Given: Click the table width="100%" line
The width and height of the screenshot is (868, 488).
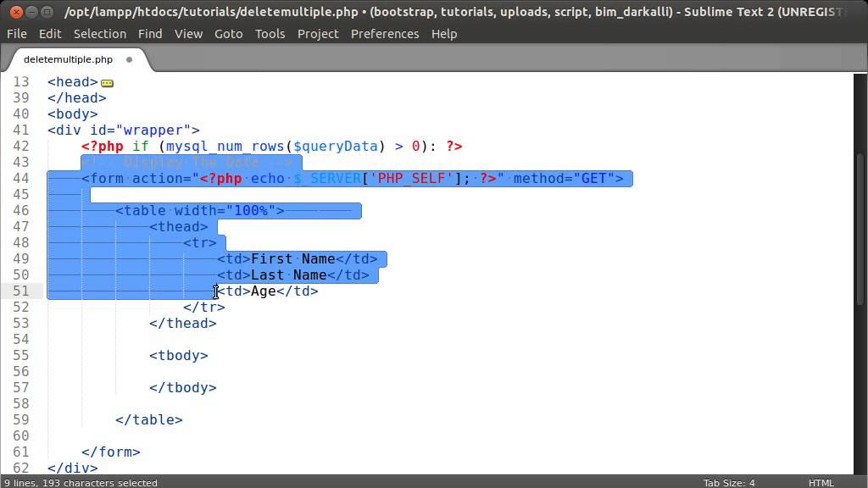Looking at the screenshot, I should (200, 210).
